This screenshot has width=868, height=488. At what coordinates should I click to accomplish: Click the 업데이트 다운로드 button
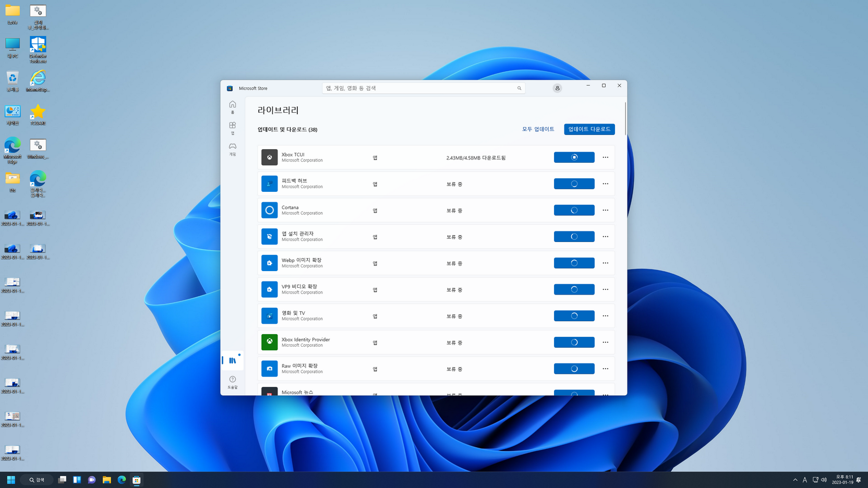point(589,129)
